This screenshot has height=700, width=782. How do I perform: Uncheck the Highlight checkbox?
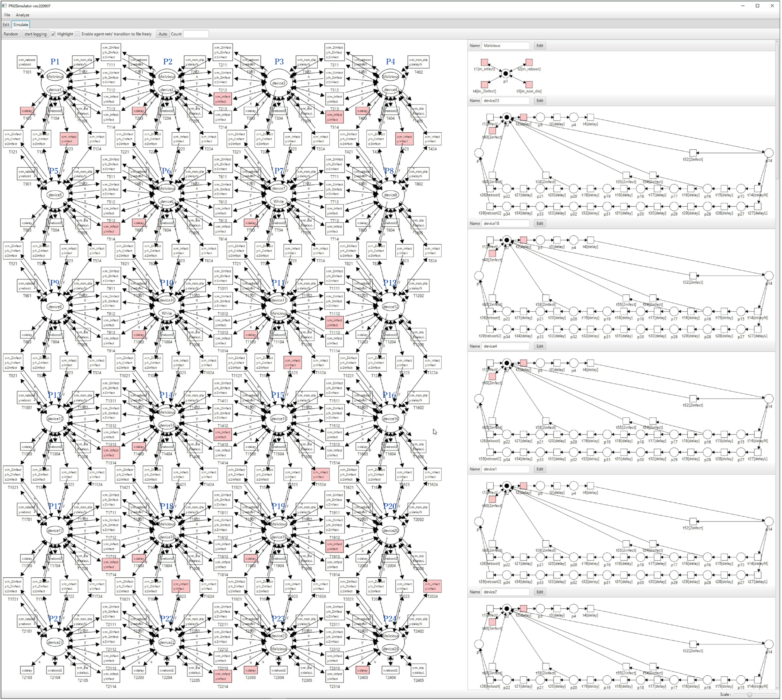coord(53,34)
